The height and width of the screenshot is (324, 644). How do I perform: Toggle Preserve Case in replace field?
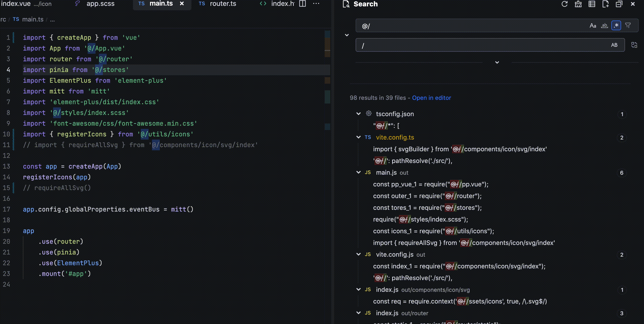[x=614, y=45]
